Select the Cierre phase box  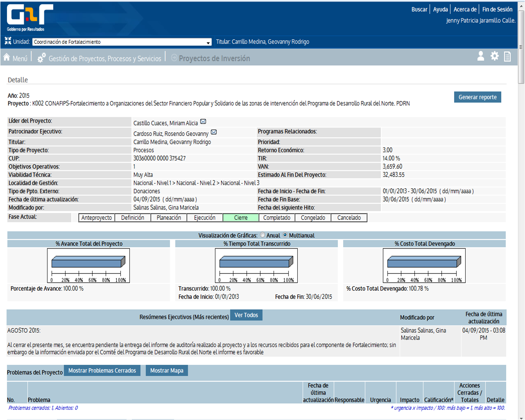241,218
